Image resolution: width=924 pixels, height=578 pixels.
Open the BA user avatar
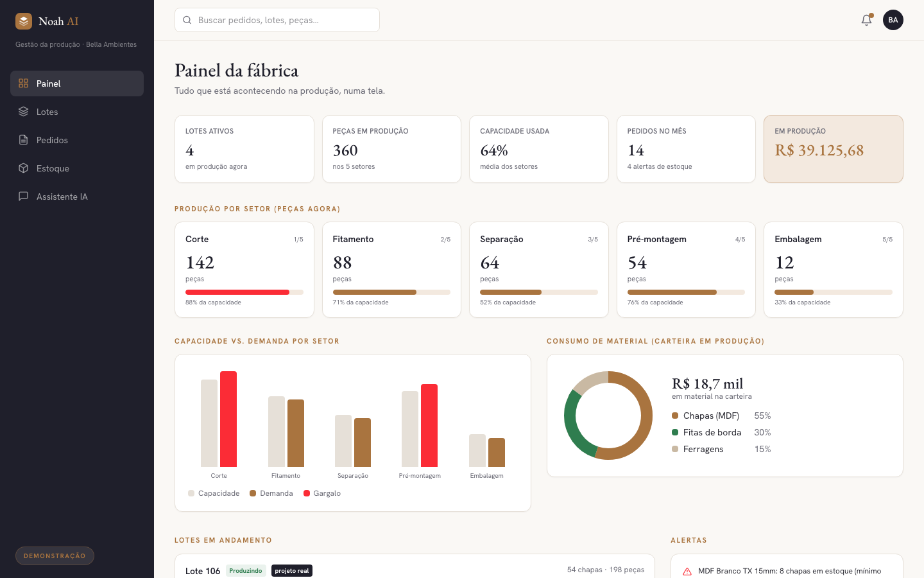pyautogui.click(x=893, y=20)
